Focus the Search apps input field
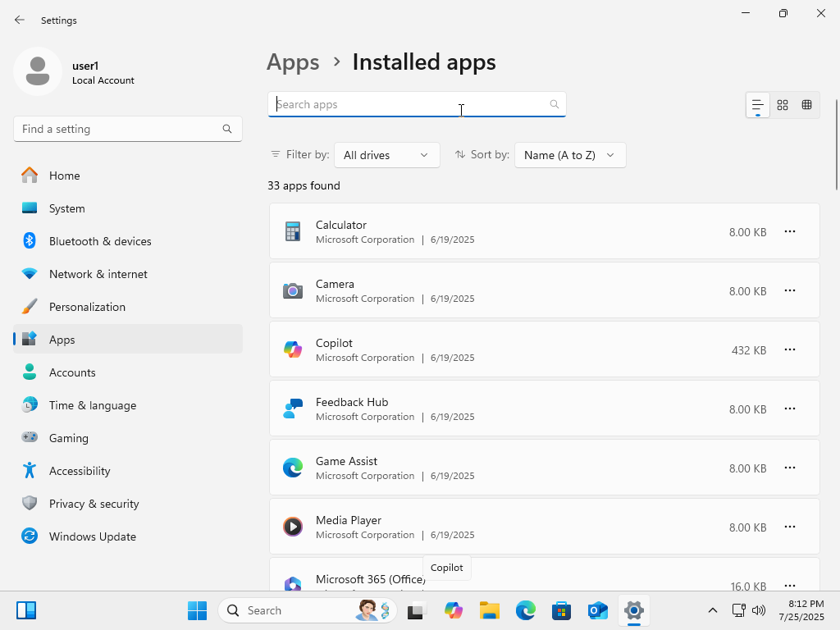The height and width of the screenshot is (630, 840). tap(417, 104)
